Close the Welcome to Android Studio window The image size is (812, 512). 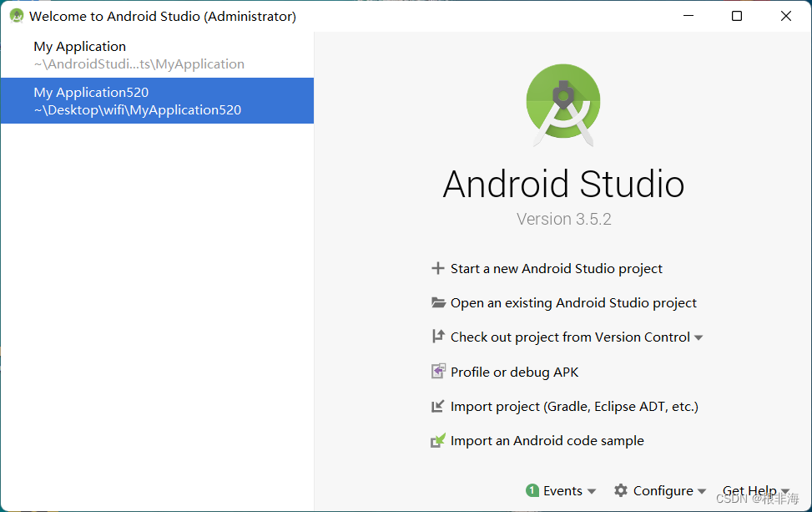(x=785, y=16)
